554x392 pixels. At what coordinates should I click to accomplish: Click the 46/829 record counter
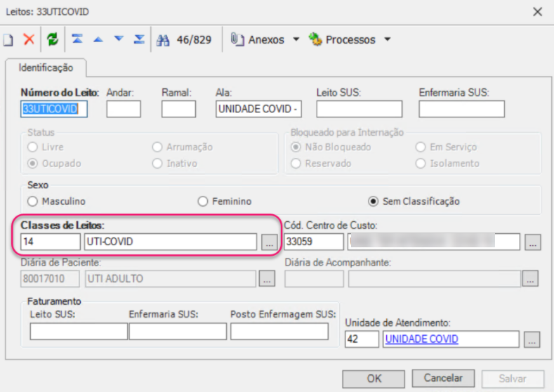[194, 39]
